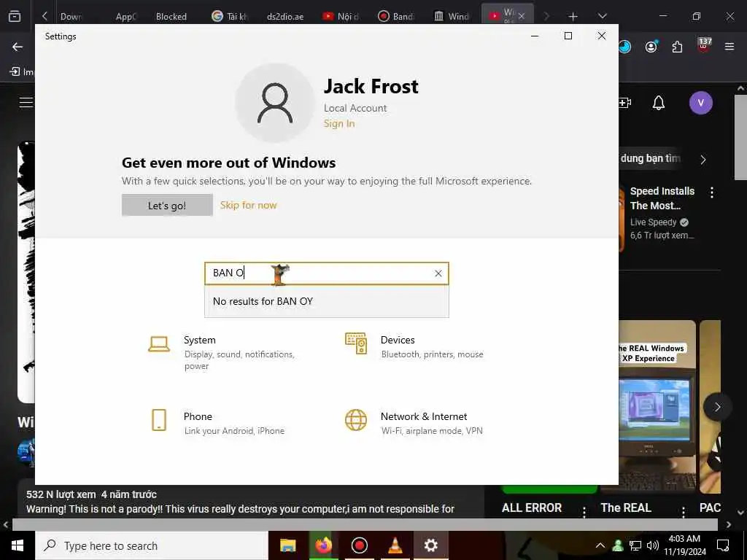The width and height of the screenshot is (747, 560).
Task: Switch to the Band browser tab
Action: [x=396, y=17]
